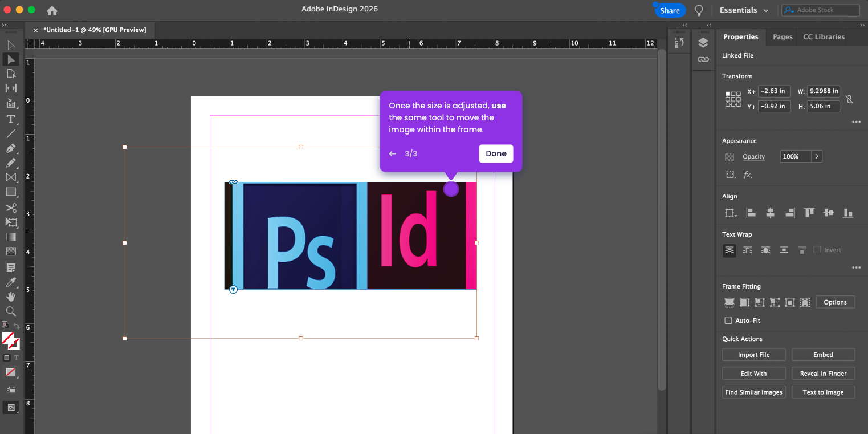Open the Apply None color flyout

tap(11, 372)
